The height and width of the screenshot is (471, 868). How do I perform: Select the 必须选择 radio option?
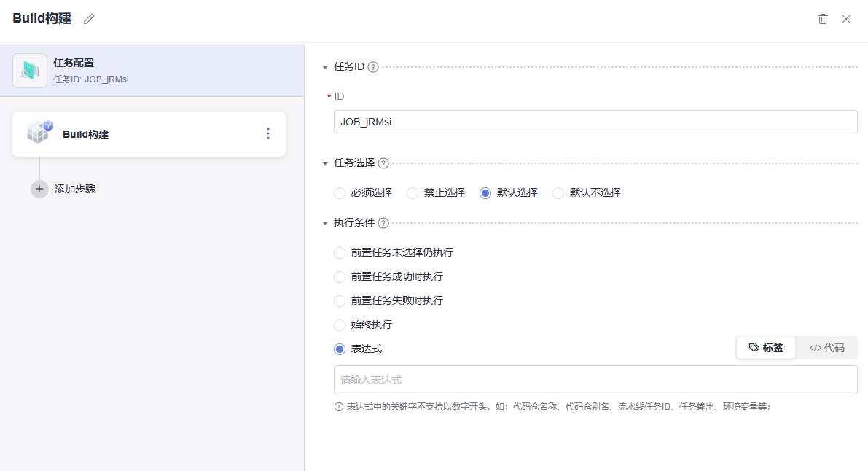[340, 193]
